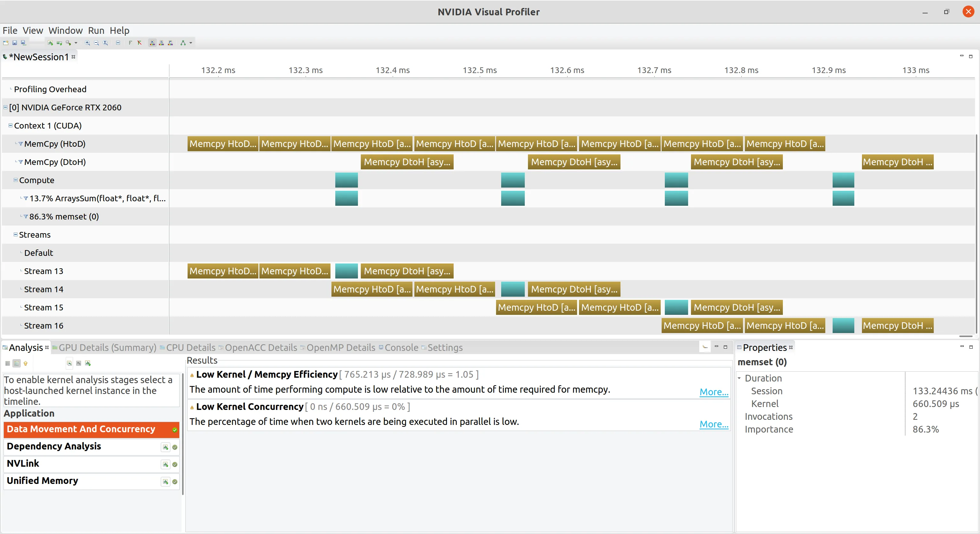The height and width of the screenshot is (534, 980).
Task: Switch to the Settings tab
Action: (x=442, y=348)
